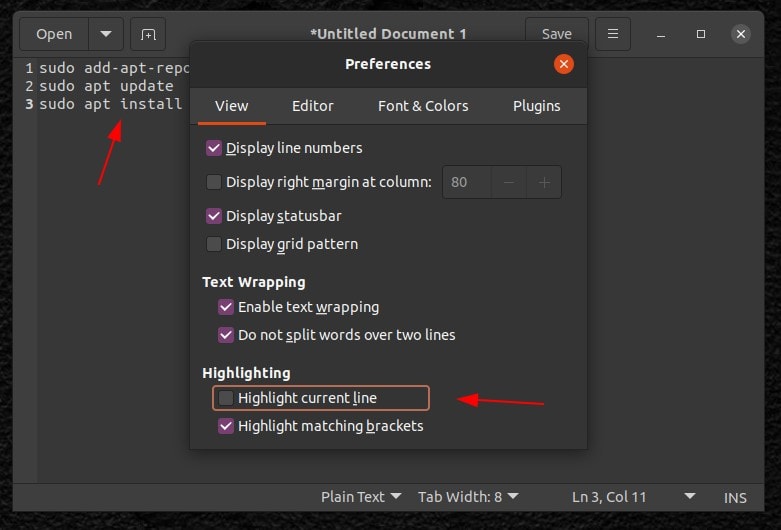Enable Highlight current line
Viewport: 781px width, 530px height.
pos(226,398)
